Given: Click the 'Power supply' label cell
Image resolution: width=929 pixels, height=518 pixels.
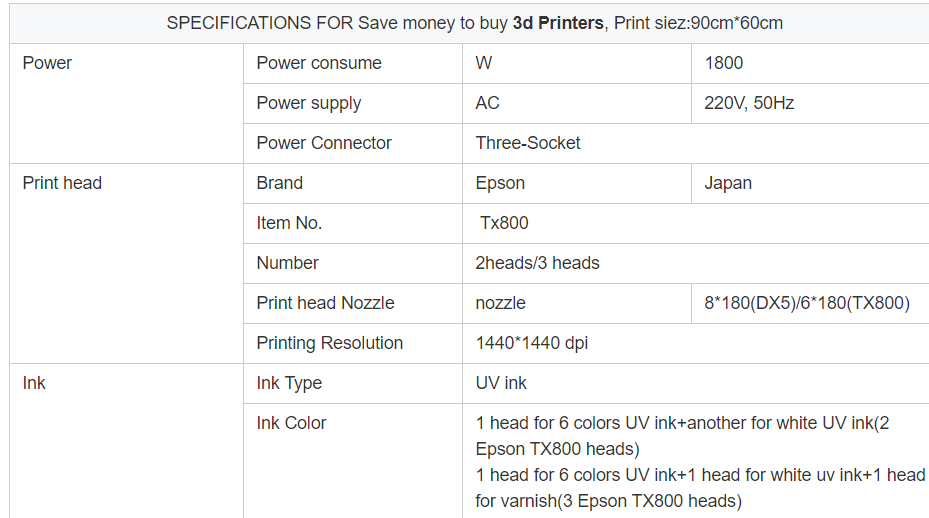Looking at the screenshot, I should pos(353,103).
